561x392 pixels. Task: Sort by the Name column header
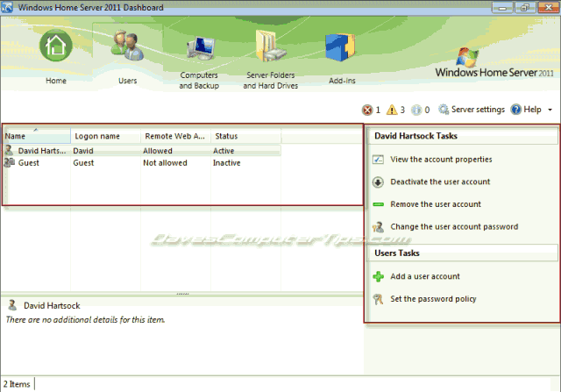point(37,136)
